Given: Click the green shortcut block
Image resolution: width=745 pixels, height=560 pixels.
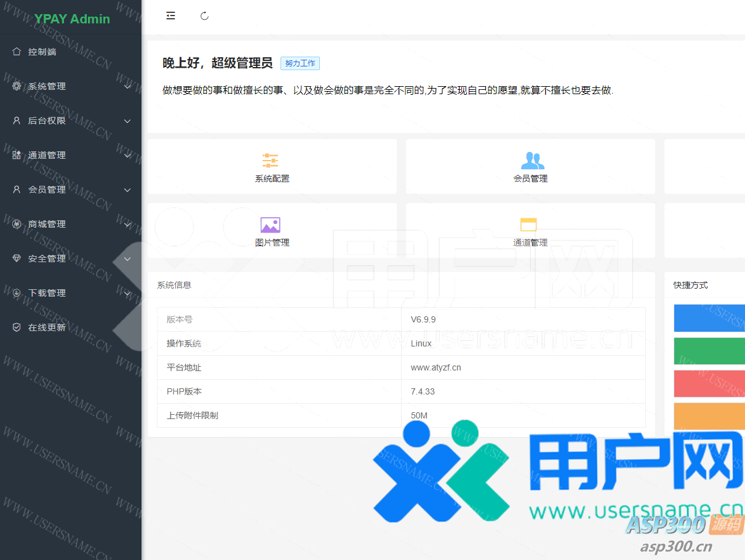Looking at the screenshot, I should click(x=709, y=351).
